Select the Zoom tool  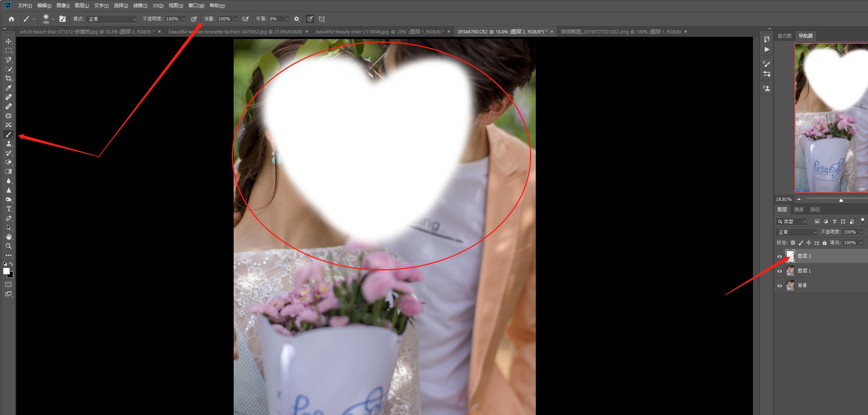(x=9, y=246)
